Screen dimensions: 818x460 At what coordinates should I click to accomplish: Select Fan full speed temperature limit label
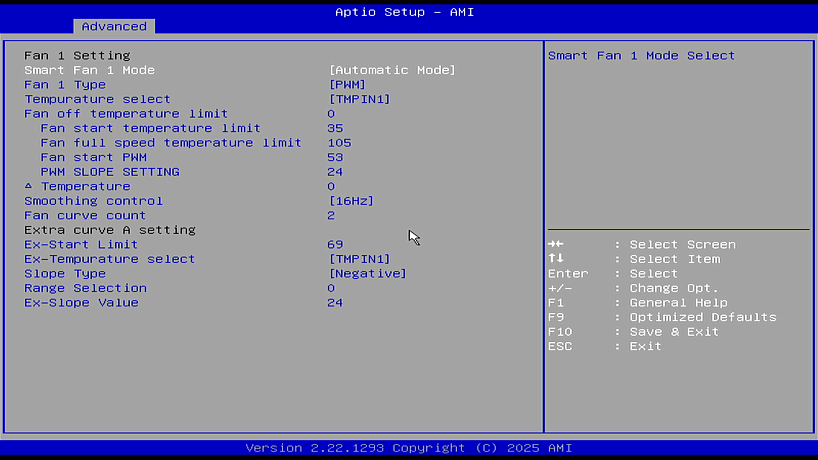pos(171,143)
